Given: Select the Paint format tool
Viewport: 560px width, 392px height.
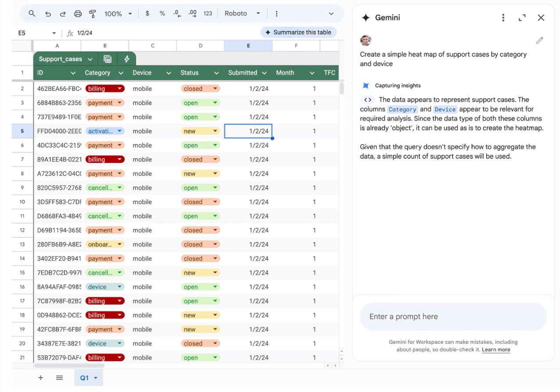Looking at the screenshot, I should coord(93,14).
